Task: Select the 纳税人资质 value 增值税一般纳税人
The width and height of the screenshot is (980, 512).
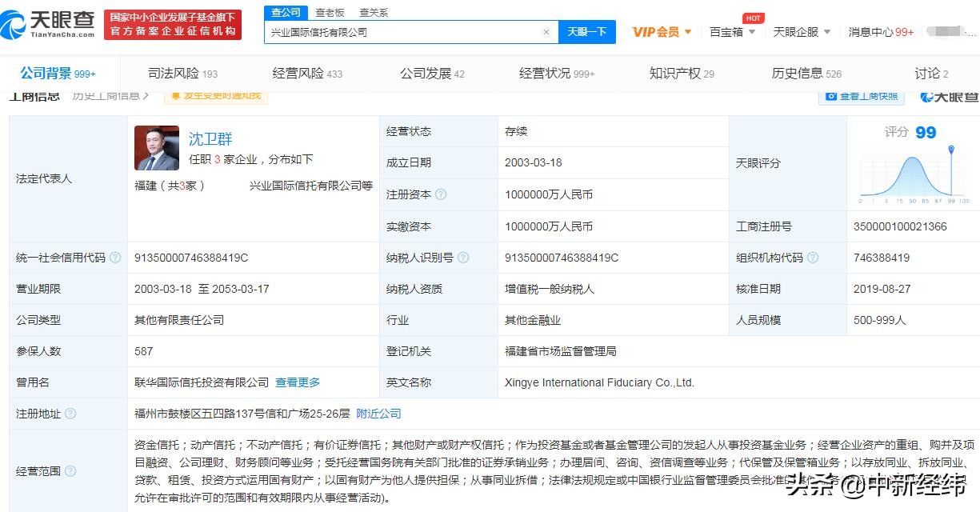Action: [550, 289]
